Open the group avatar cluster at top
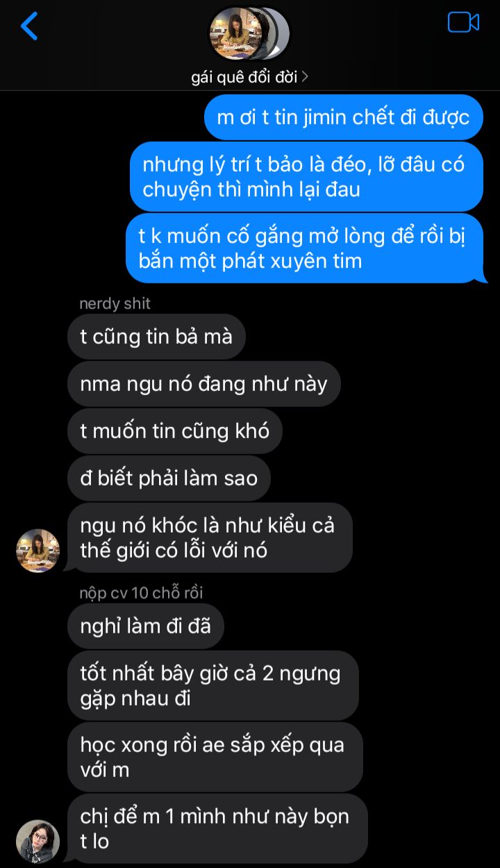This screenshot has width=500, height=868. pos(249,33)
